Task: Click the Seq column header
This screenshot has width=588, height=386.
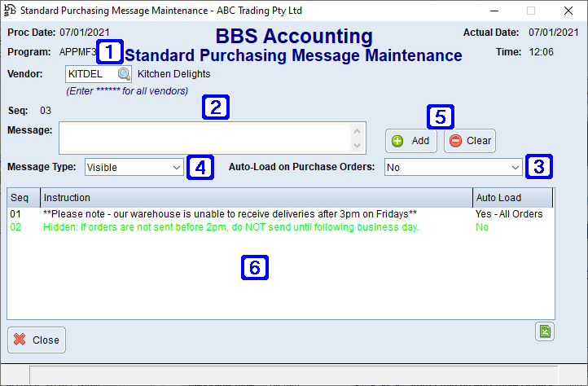Action: click(24, 198)
